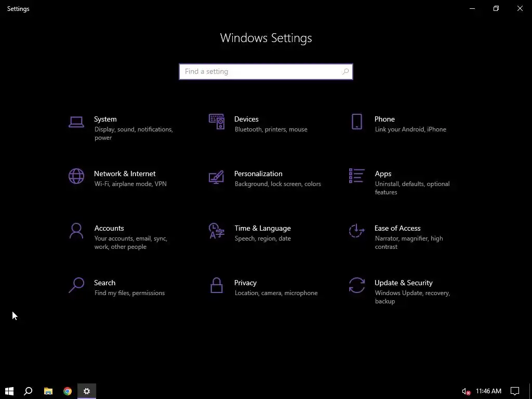Launch Google Chrome from taskbar
532x399 pixels.
pos(68,391)
